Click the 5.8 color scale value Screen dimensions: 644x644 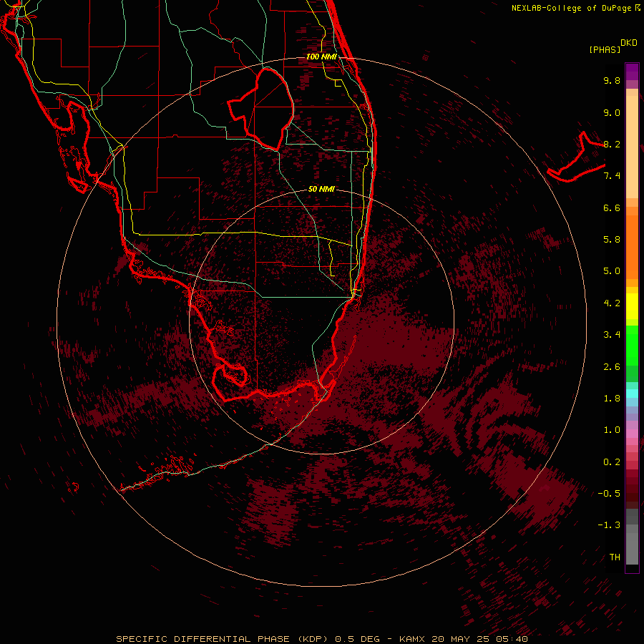pyautogui.click(x=612, y=240)
